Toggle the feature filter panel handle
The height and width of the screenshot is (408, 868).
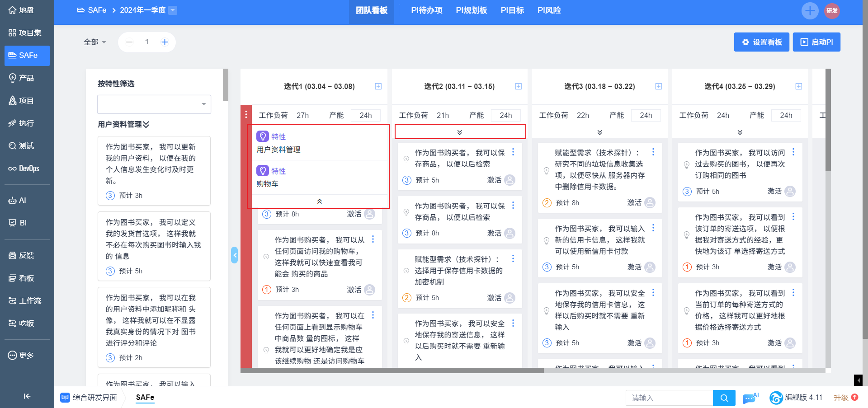click(x=234, y=255)
